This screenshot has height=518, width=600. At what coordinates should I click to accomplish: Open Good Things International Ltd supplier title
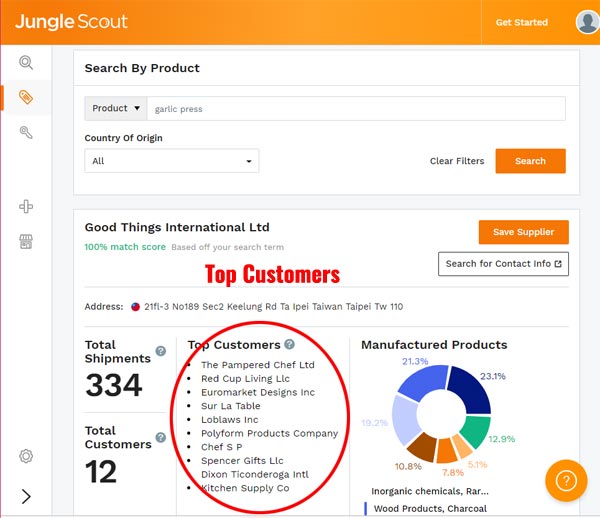pyautogui.click(x=177, y=227)
